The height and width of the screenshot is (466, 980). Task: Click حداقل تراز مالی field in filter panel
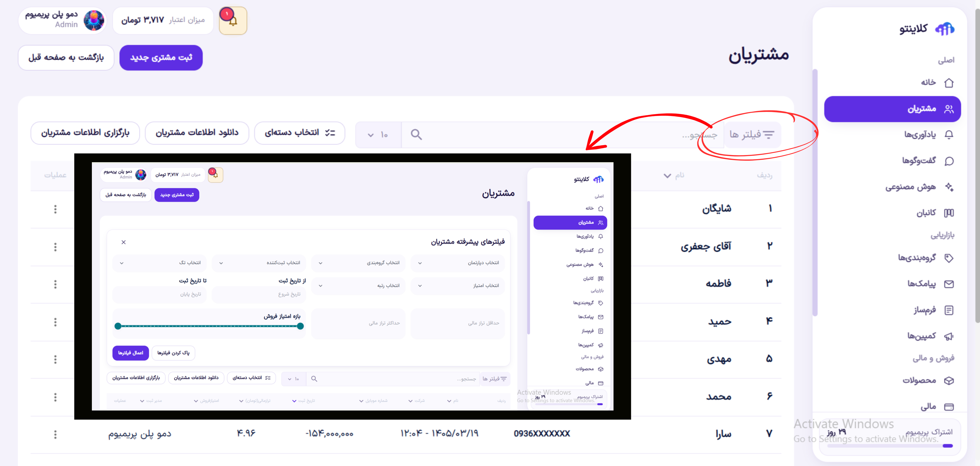pyautogui.click(x=458, y=323)
